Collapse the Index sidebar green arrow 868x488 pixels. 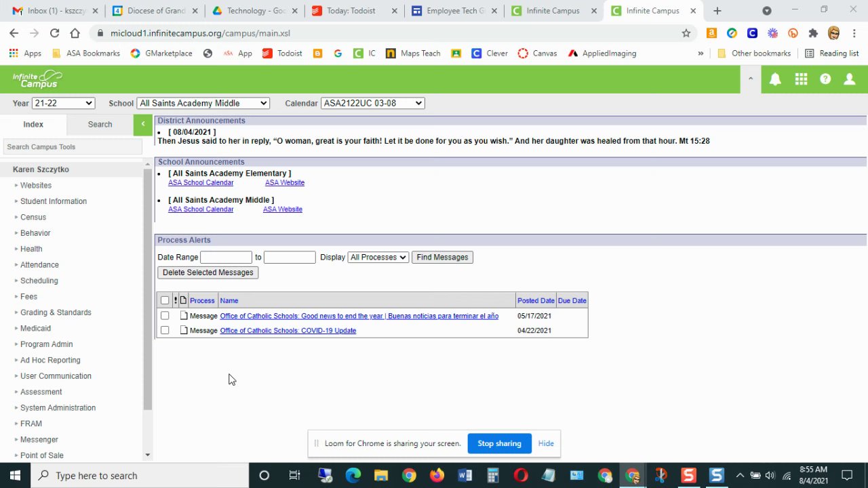(143, 124)
